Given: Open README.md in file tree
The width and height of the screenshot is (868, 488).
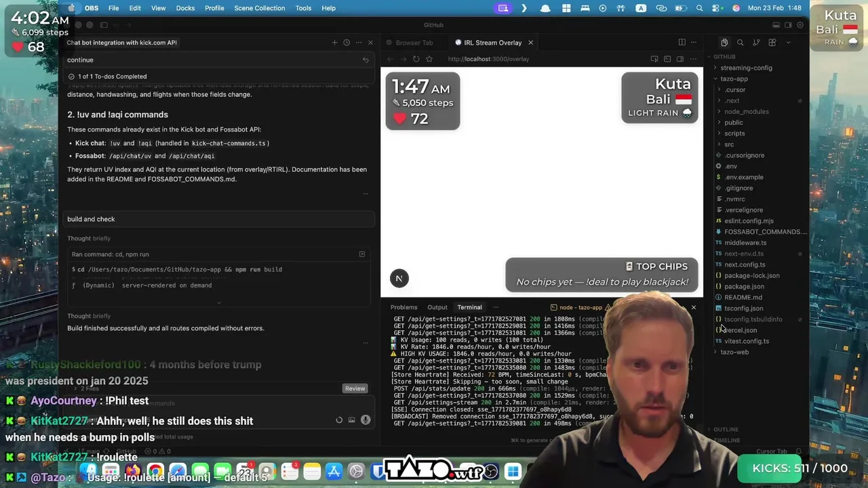Looking at the screenshot, I should pyautogui.click(x=743, y=298).
